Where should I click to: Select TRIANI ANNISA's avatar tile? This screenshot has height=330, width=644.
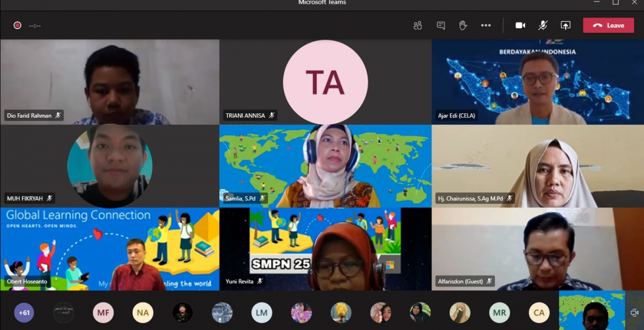(x=325, y=82)
